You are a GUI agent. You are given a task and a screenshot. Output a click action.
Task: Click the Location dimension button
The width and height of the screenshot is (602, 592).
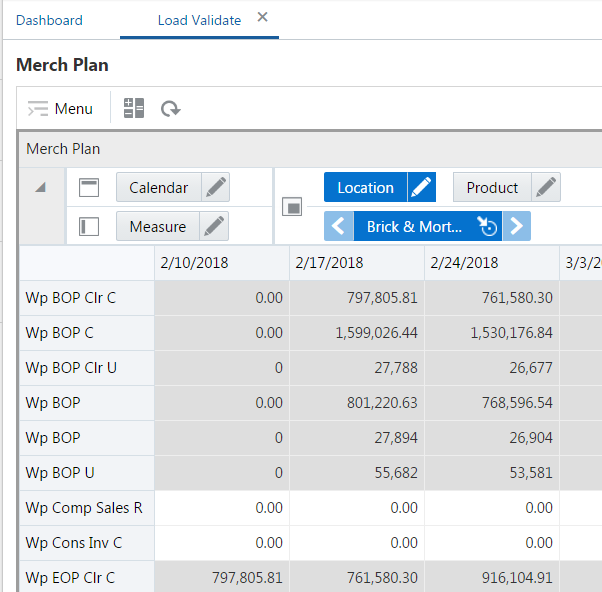[x=365, y=187]
